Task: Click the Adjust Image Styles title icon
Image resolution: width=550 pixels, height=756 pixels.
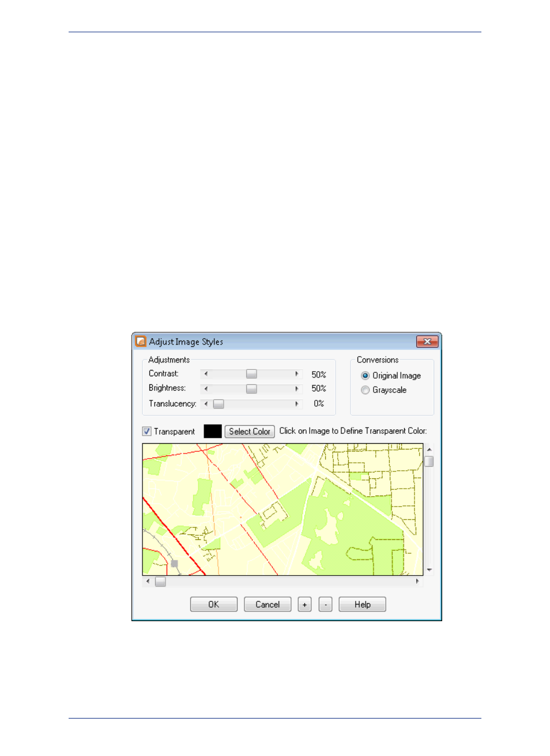Action: click(x=141, y=342)
